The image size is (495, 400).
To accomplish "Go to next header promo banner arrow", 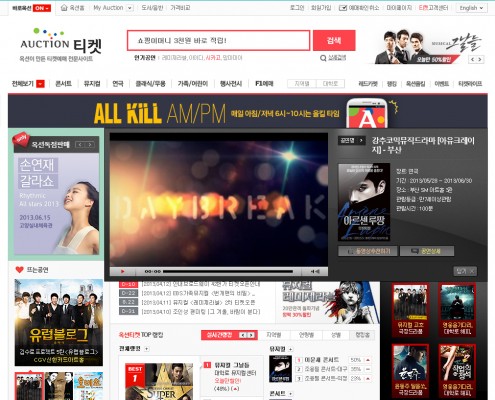I will [480, 59].
